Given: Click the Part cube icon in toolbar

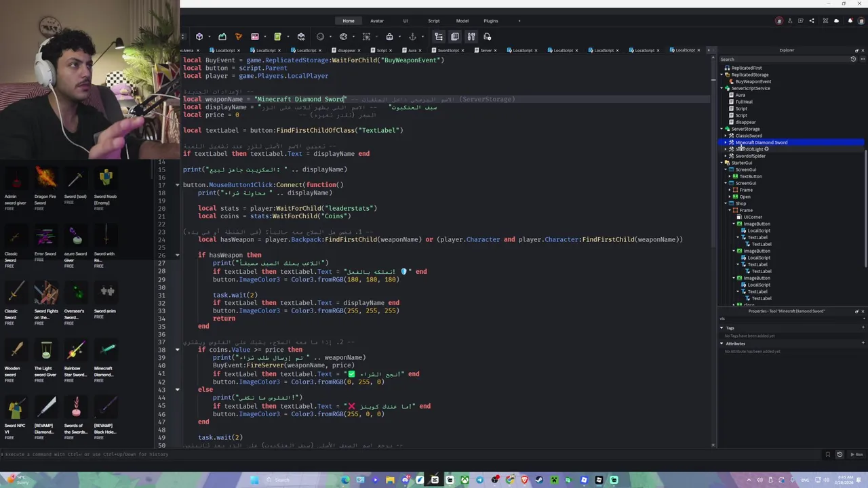Looking at the screenshot, I should click(199, 37).
